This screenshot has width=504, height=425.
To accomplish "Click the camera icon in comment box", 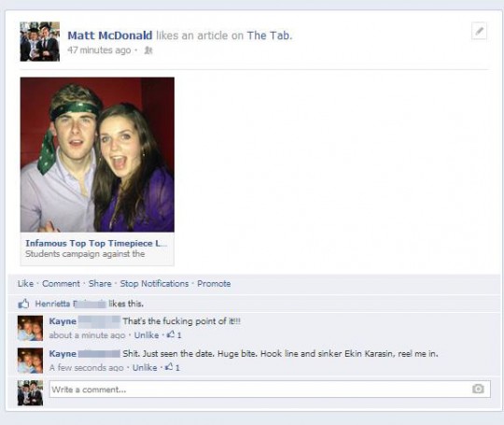I will click(x=478, y=389).
